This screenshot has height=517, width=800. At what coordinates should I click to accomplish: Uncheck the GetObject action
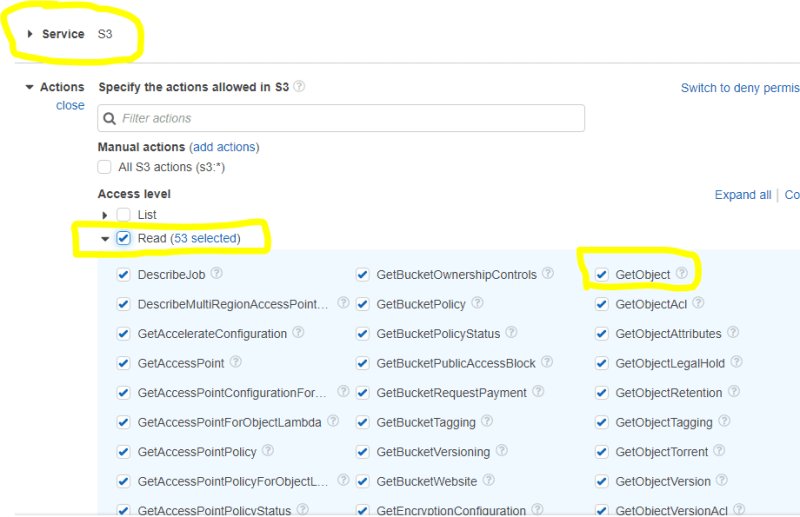[x=602, y=275]
